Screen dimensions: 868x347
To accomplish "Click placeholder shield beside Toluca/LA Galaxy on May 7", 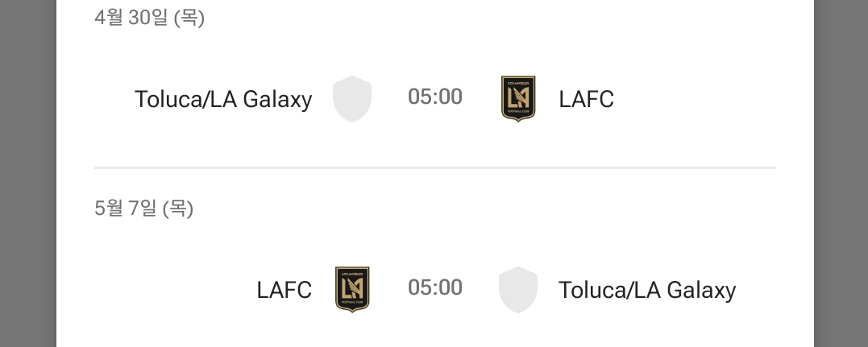I will pos(517,289).
